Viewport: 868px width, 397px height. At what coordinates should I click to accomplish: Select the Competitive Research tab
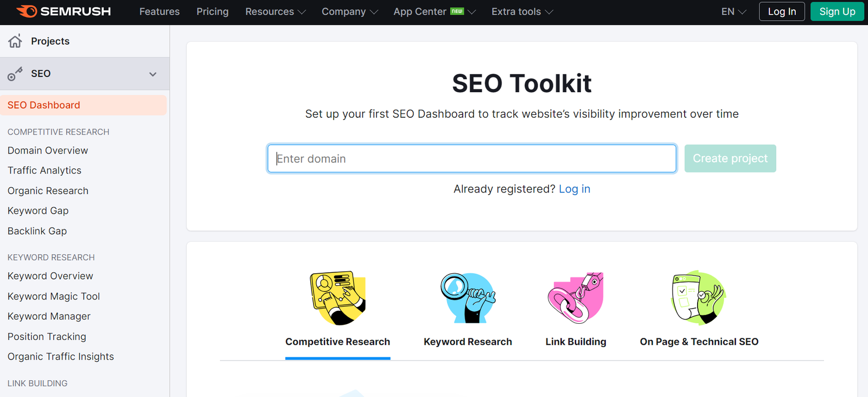337,342
